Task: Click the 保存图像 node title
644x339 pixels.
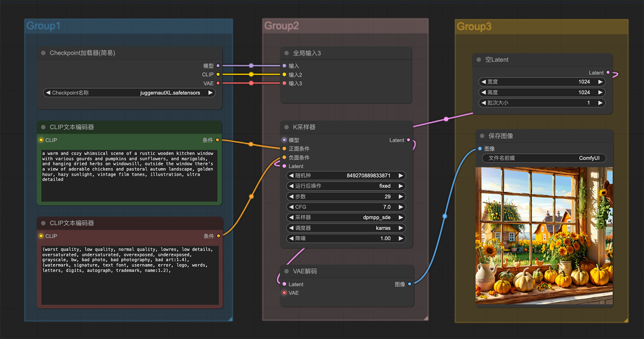Action: (x=501, y=136)
